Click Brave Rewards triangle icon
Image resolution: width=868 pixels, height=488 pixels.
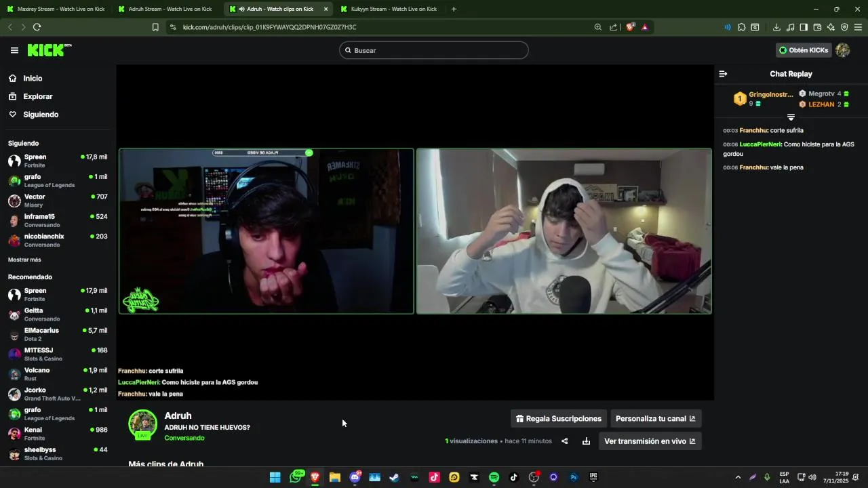click(644, 27)
